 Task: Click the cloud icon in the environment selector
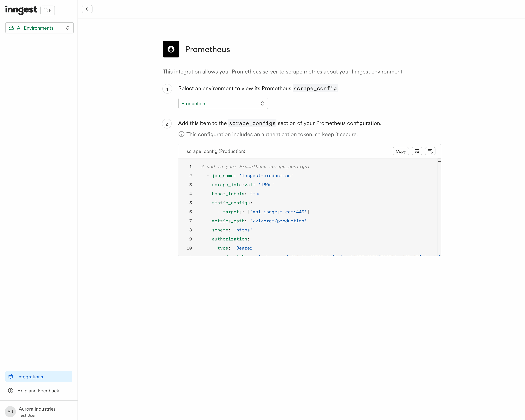click(x=11, y=28)
